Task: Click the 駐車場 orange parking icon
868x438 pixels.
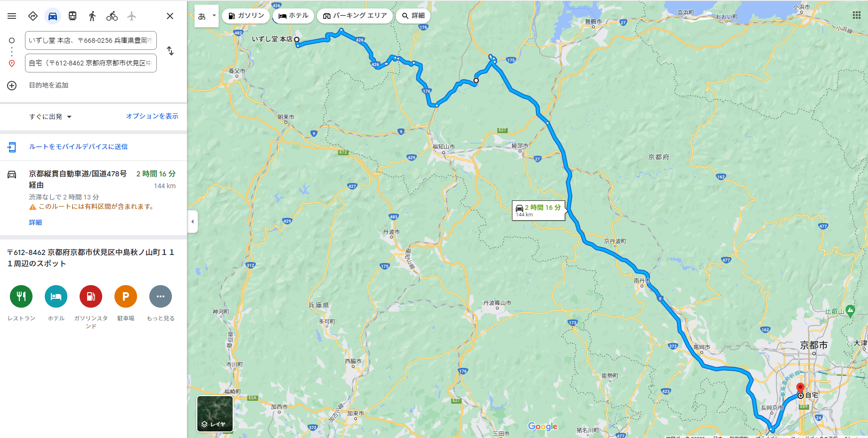Action: pyautogui.click(x=126, y=296)
